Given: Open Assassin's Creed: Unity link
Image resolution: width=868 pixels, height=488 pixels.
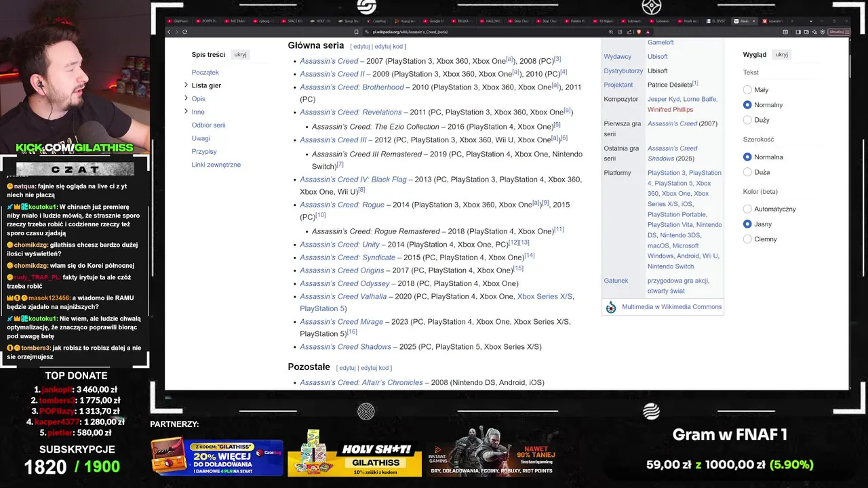Looking at the screenshot, I should point(340,244).
